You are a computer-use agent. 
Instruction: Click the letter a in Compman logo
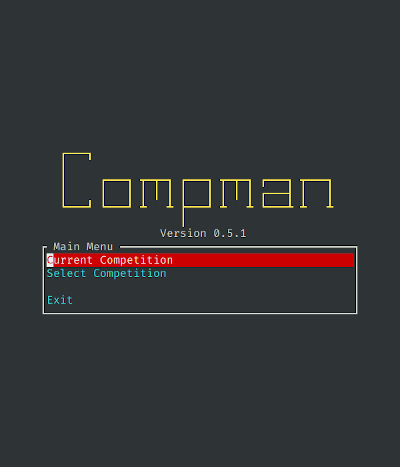tap(277, 193)
